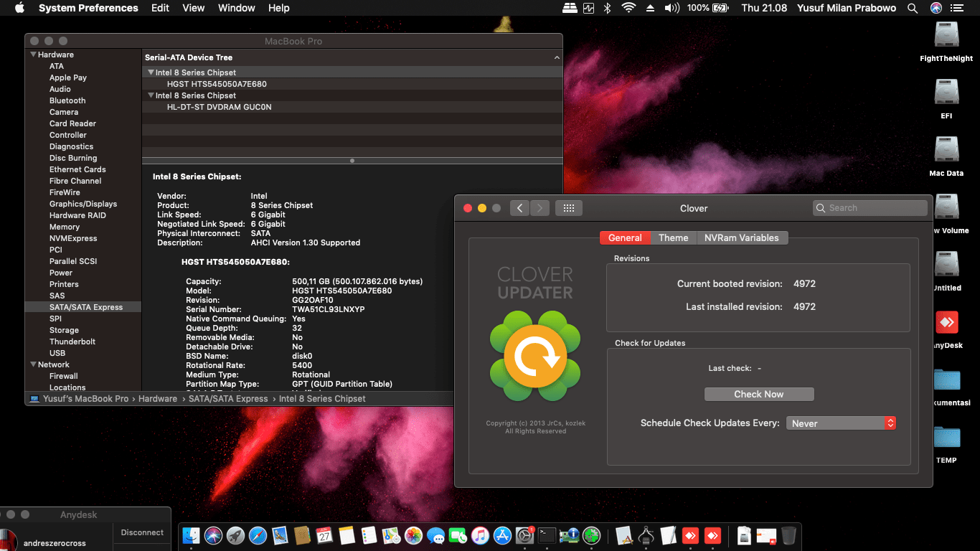Open Calendar icon showing 27
Image resolution: width=980 pixels, height=551 pixels.
(x=325, y=535)
